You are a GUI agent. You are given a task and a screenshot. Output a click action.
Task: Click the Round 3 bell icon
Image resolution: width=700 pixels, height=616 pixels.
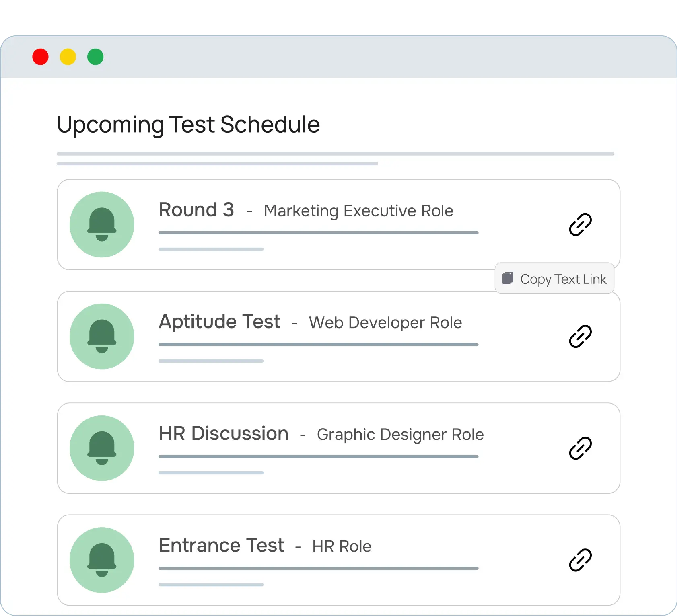(102, 224)
